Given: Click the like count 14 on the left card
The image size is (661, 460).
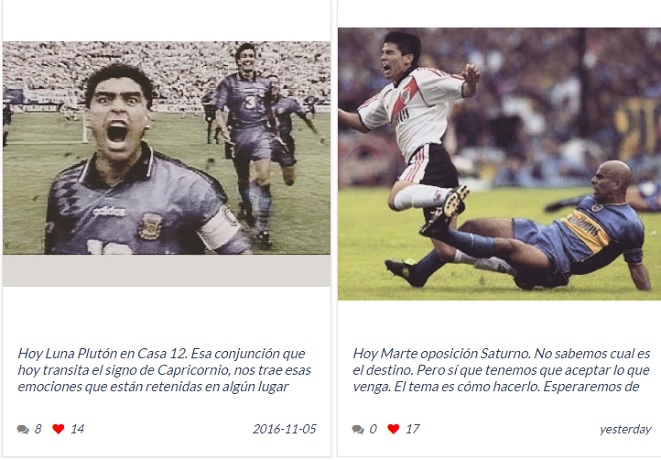Looking at the screenshot, I should point(78,429).
